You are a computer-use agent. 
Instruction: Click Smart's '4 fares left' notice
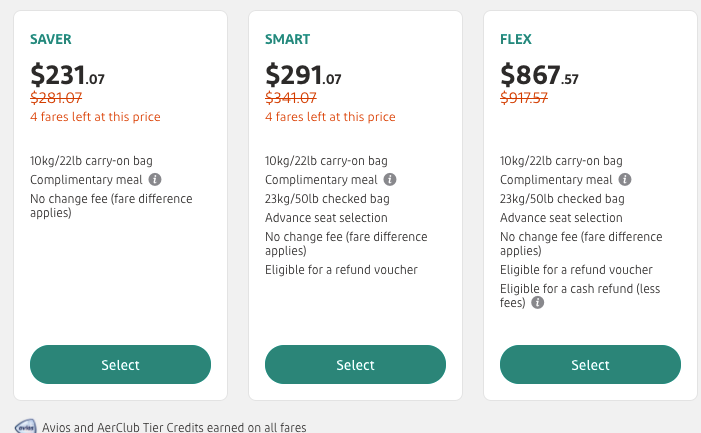(330, 117)
